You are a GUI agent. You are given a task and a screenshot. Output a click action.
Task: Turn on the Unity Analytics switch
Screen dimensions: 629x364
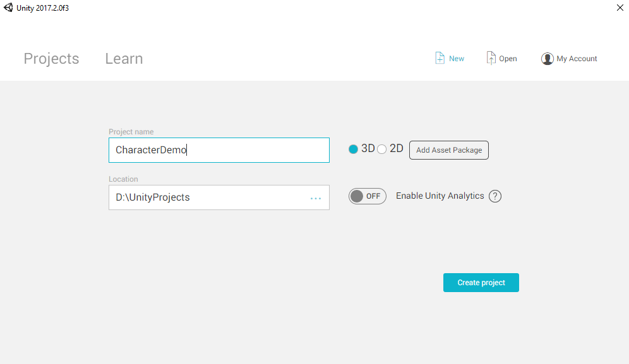pyautogui.click(x=367, y=196)
